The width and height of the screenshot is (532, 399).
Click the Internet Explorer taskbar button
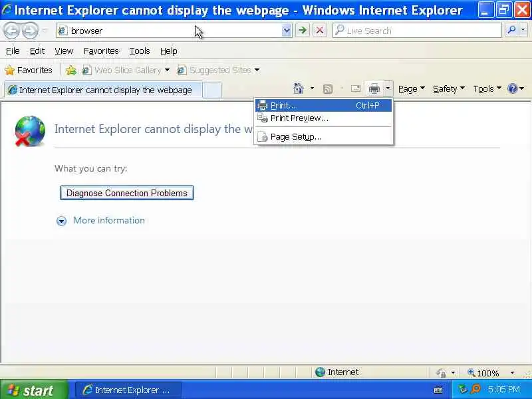coord(128,390)
